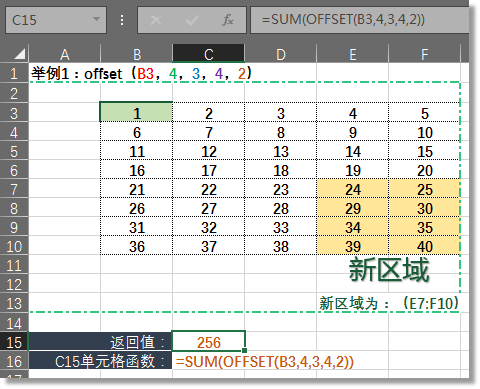Click cell containing 22
Viewport: 480px width, 389px height.
(x=209, y=189)
